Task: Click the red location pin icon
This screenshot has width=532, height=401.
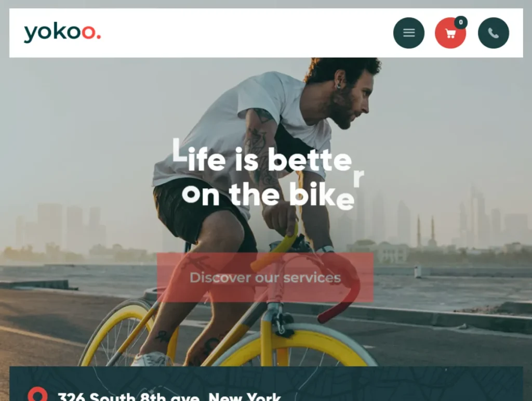Action: coord(37,395)
